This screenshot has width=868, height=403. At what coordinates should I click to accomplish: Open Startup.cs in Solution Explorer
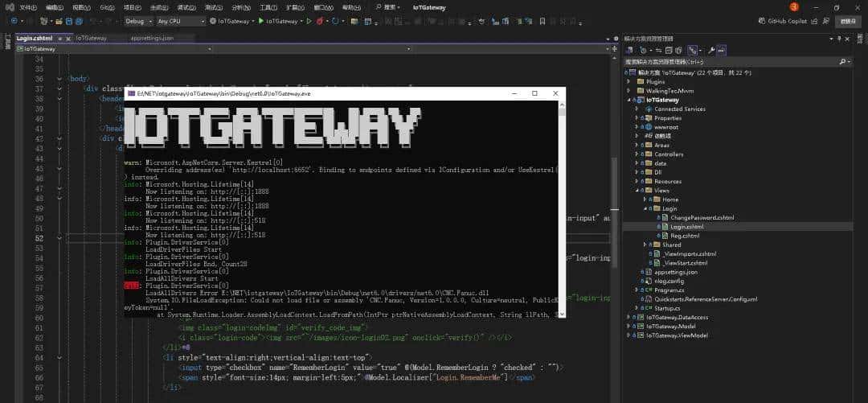pyautogui.click(x=667, y=307)
